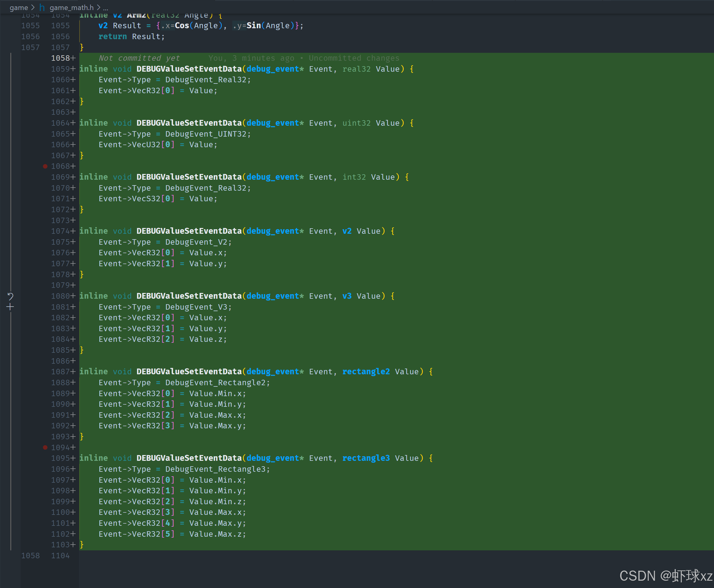This screenshot has height=588, width=714.
Task: Toggle the breakpoint at line 1094
Action: [45, 447]
